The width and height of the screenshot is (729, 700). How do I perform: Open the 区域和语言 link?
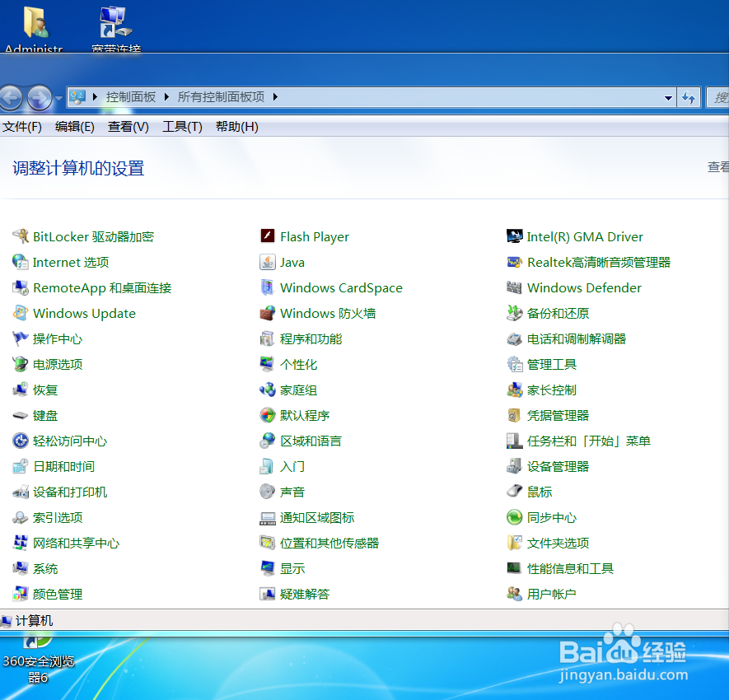311,441
